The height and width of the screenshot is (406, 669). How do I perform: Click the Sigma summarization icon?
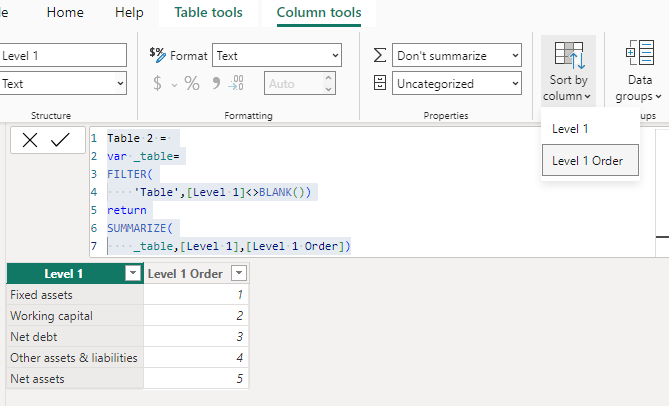coord(380,55)
